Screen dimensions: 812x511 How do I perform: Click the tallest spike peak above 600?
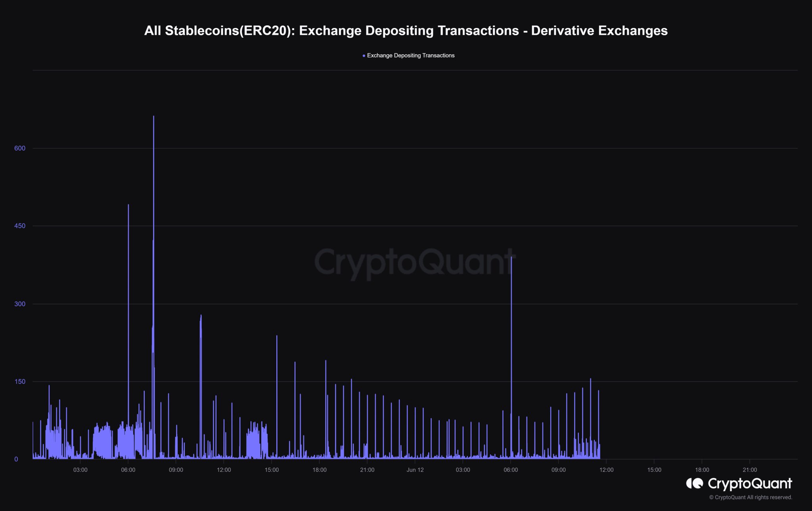[154, 116]
